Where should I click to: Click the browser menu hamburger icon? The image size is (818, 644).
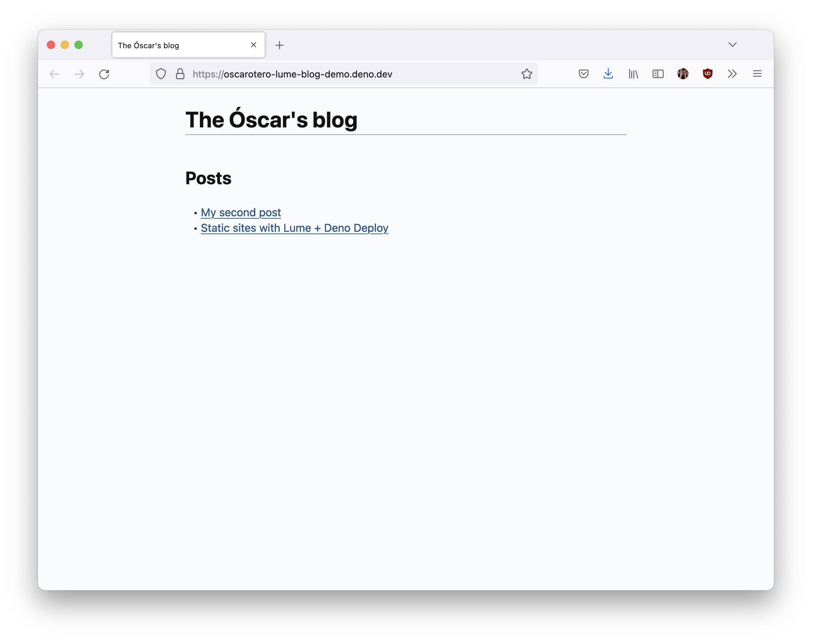click(x=757, y=74)
